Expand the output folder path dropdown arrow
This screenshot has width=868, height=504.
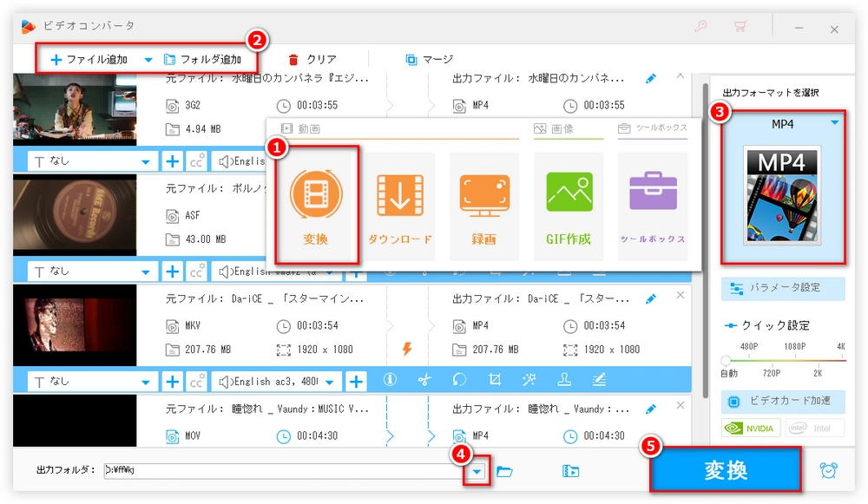[477, 471]
